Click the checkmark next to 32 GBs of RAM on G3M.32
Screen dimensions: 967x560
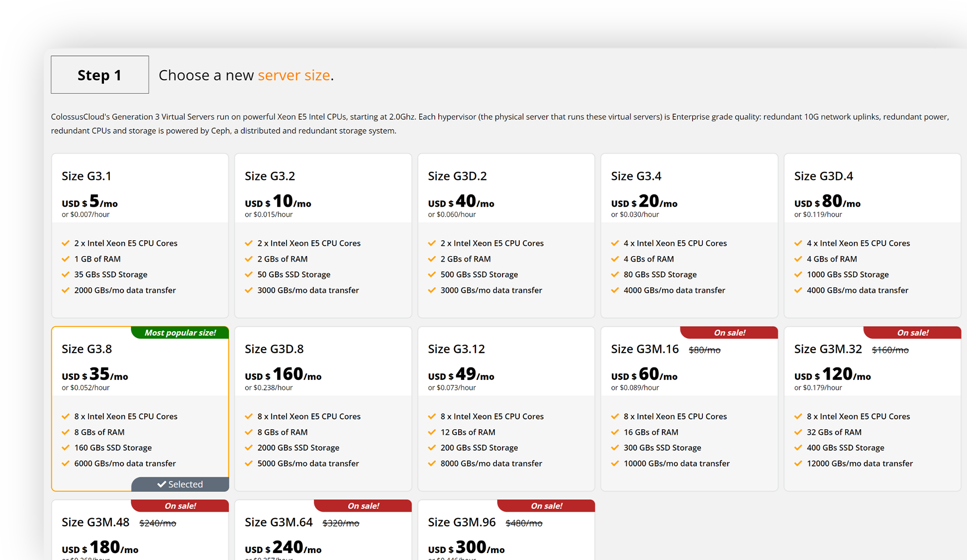[x=798, y=432]
